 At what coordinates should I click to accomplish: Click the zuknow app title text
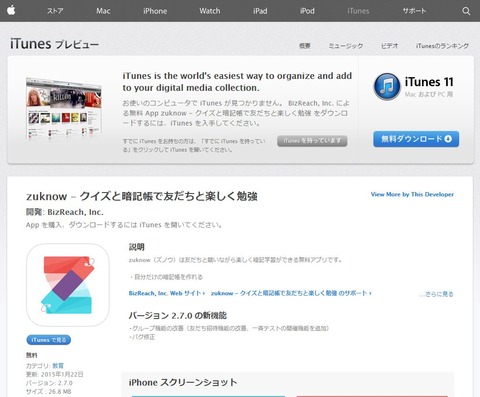point(142,196)
